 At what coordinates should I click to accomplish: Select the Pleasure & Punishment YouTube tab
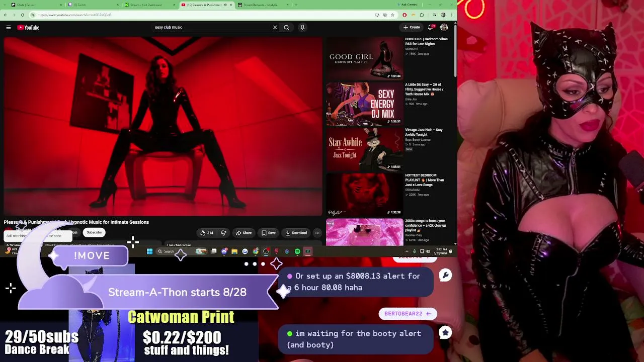[x=207, y=5]
